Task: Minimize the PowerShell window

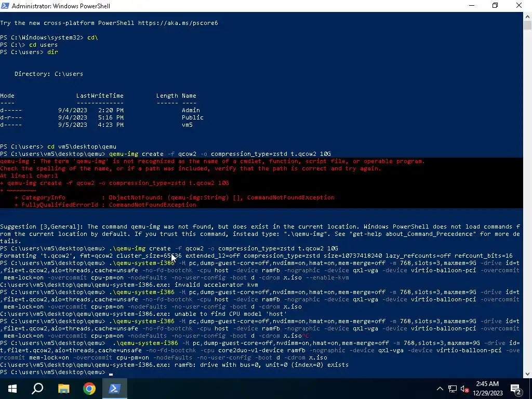Action: click(x=472, y=6)
